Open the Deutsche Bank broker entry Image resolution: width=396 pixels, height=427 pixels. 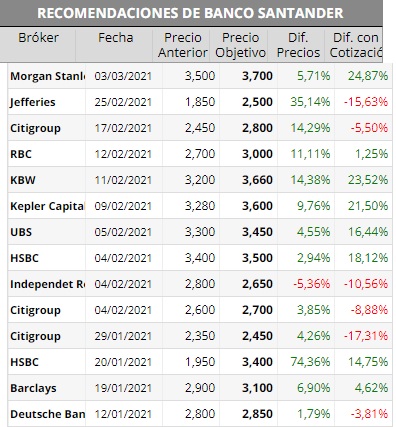click(x=47, y=414)
